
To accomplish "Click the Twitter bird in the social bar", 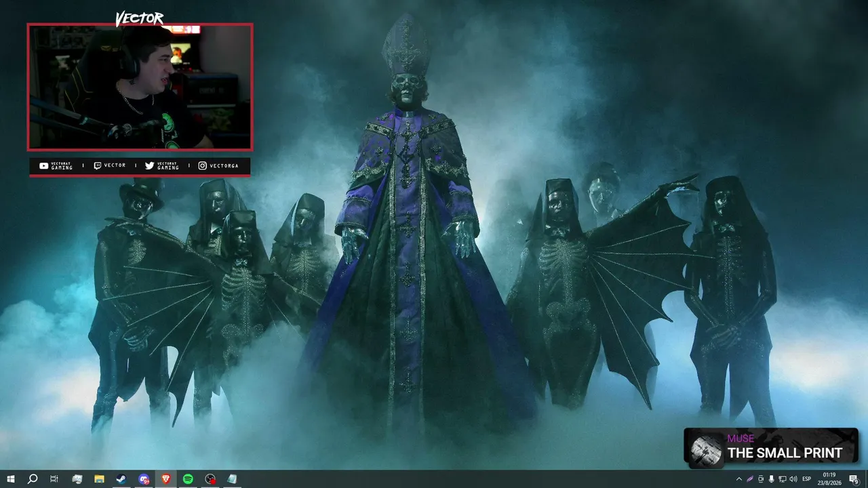I will pyautogui.click(x=149, y=166).
